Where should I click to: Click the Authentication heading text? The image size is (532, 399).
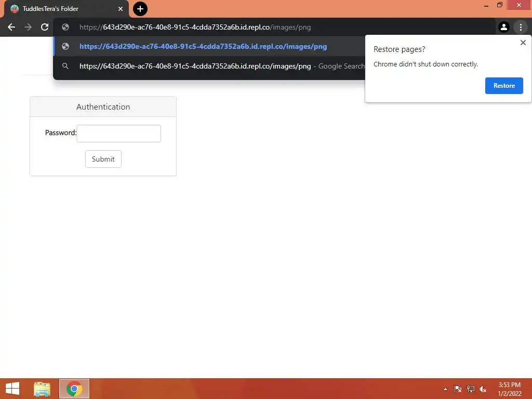coord(103,107)
